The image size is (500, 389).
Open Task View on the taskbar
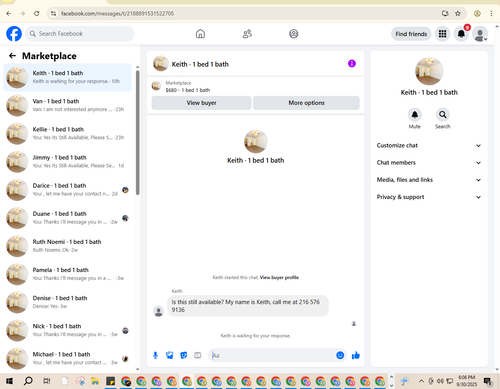46,381
